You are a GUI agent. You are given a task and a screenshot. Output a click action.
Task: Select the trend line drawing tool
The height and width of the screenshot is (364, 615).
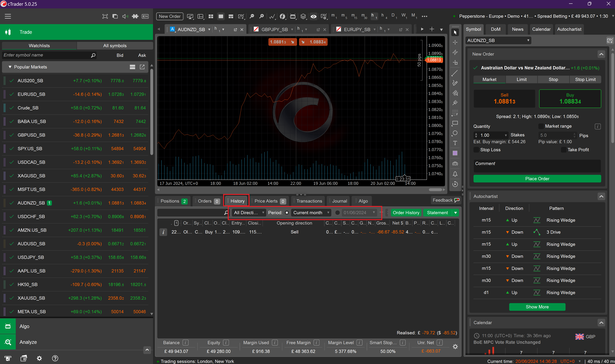point(455,73)
